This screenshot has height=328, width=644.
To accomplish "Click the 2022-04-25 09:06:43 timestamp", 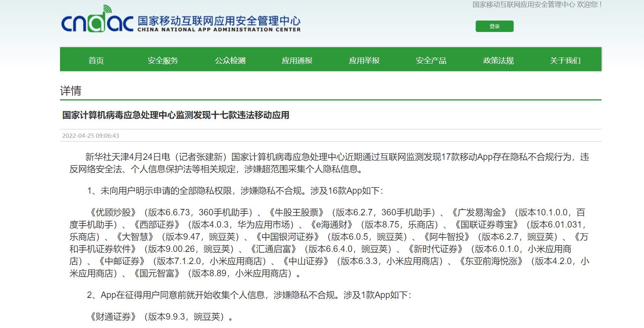I will (x=91, y=136).
